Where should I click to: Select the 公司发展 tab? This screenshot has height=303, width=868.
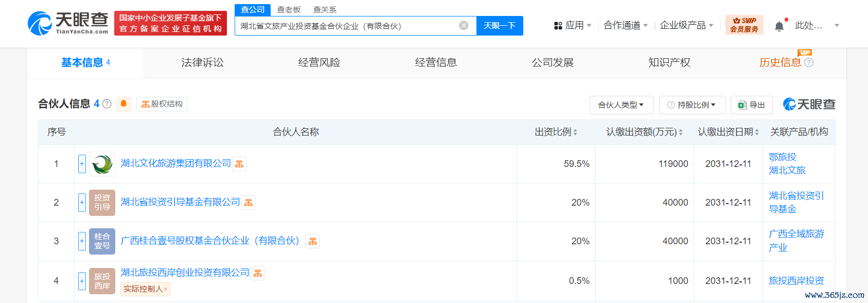(x=553, y=63)
